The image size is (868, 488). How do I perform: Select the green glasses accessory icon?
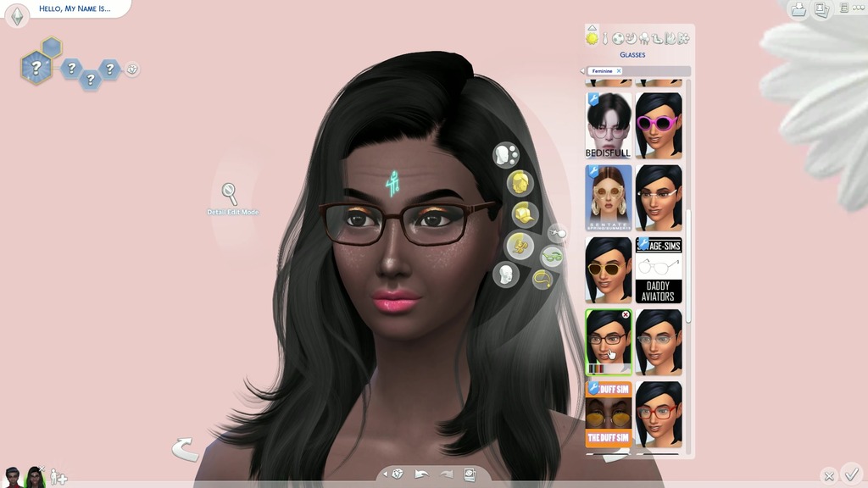tap(552, 256)
